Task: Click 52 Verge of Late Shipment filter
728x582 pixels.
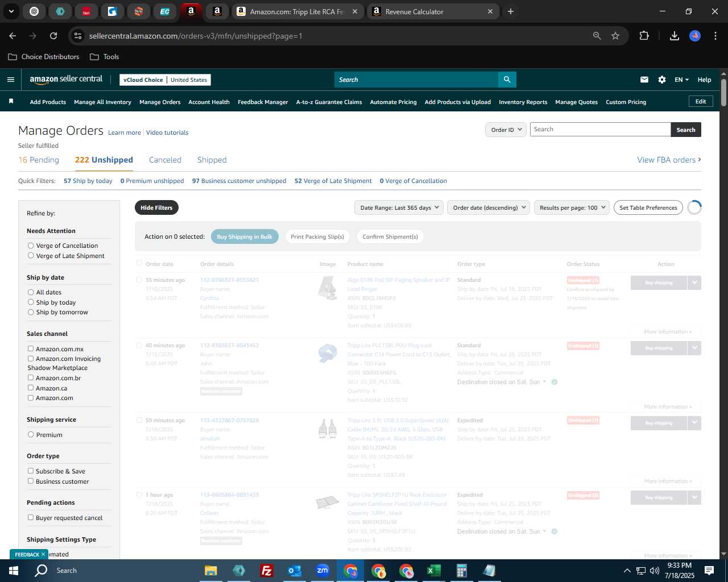Action: pos(333,181)
